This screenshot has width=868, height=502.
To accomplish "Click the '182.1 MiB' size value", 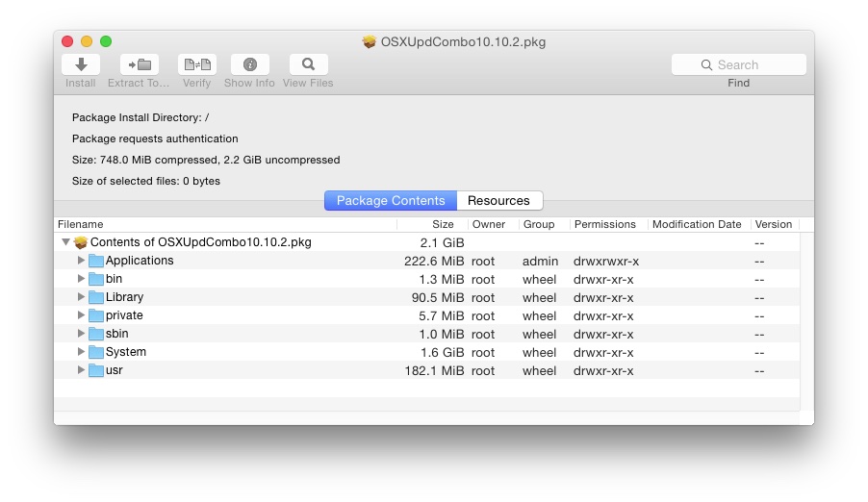I will [x=435, y=371].
